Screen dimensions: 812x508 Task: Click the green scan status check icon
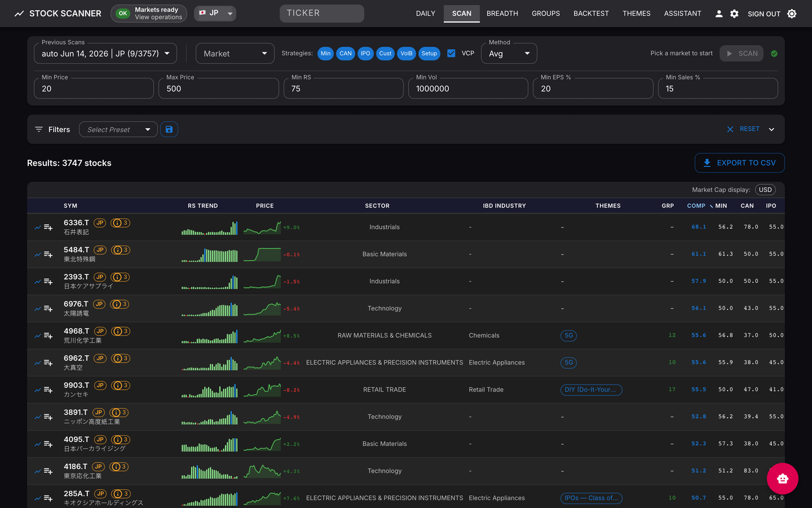(774, 54)
